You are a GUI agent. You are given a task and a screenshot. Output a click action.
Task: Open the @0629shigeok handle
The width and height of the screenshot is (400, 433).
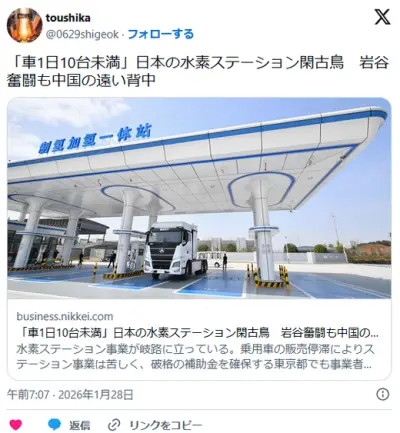click(x=82, y=34)
